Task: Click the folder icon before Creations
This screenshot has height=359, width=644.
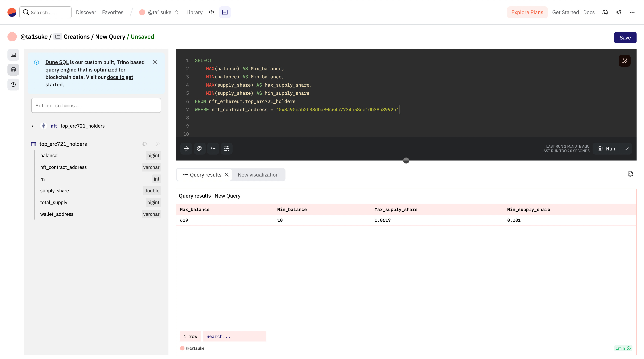Action: (58, 37)
